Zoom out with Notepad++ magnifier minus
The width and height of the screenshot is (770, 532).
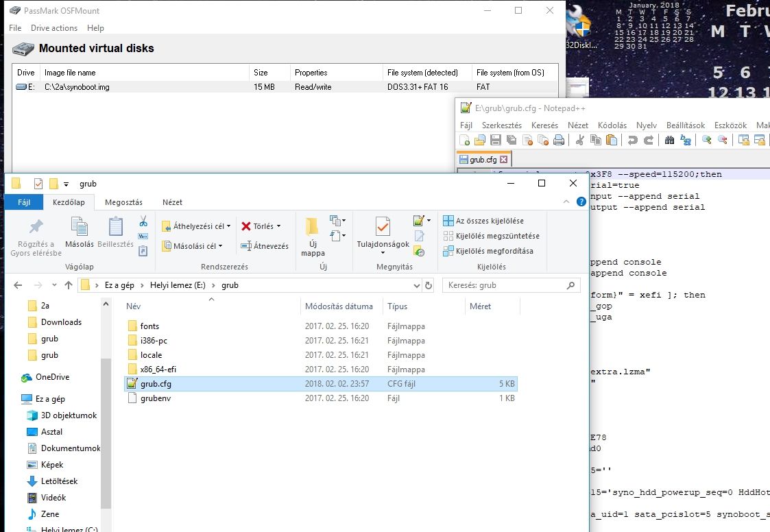pyautogui.click(x=723, y=140)
